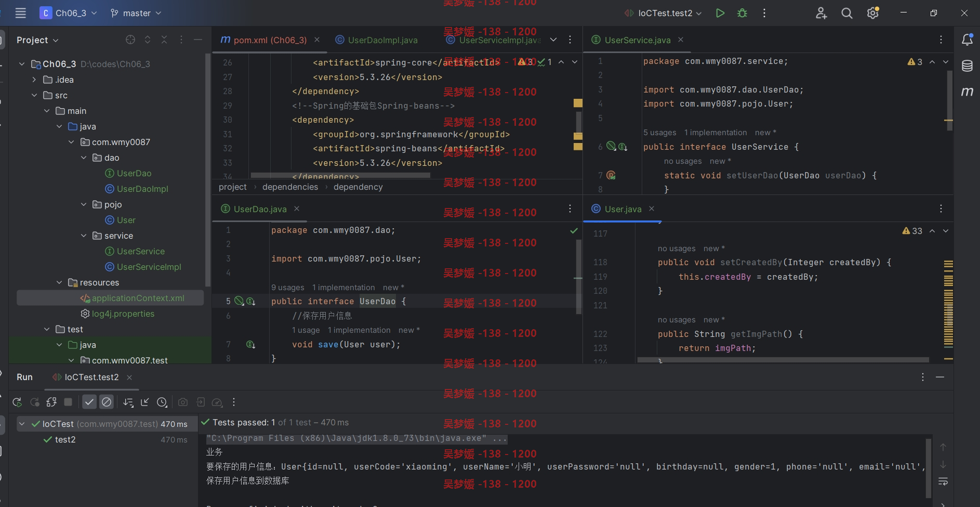The image size is (980, 507).
Task: Go to next highlighted problem in pom.xml
Action: tap(575, 62)
